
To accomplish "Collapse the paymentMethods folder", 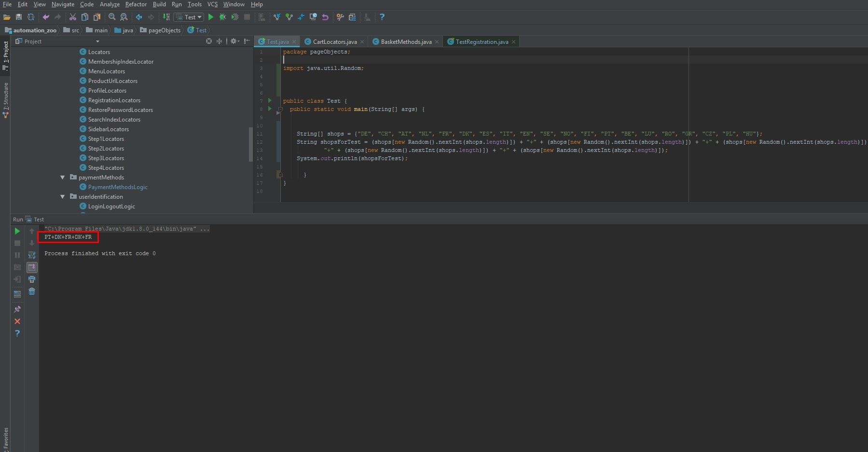I will (62, 178).
